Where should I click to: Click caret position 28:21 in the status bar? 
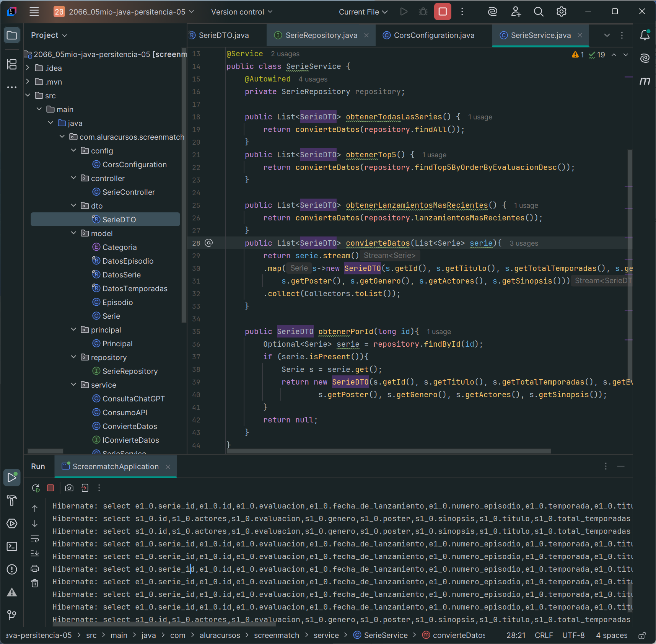pos(516,636)
